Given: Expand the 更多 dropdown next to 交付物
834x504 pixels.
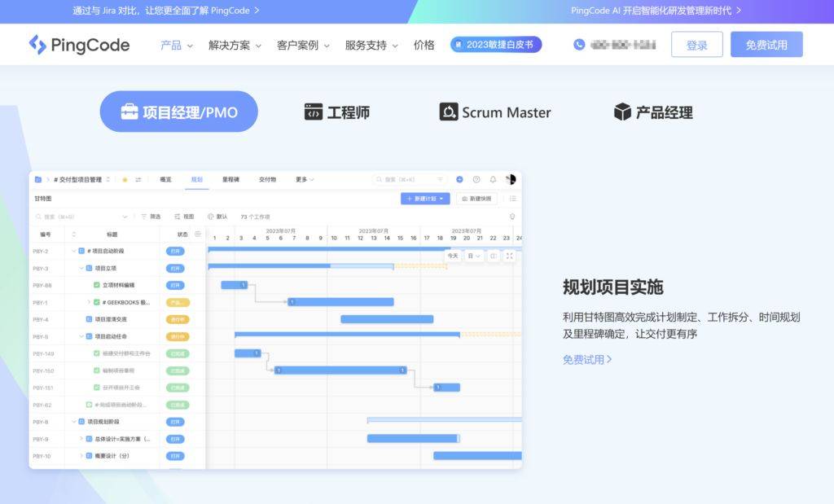Looking at the screenshot, I should pos(303,179).
